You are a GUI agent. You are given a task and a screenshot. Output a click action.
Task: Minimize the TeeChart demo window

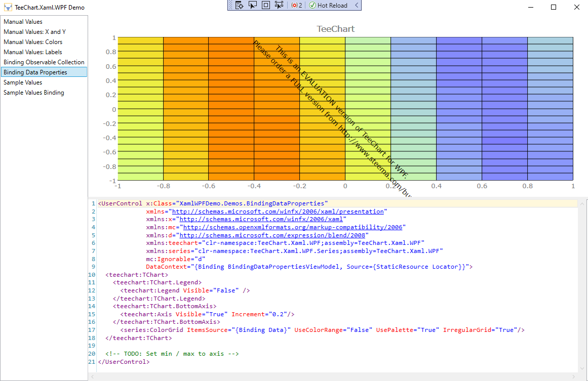(x=531, y=7)
